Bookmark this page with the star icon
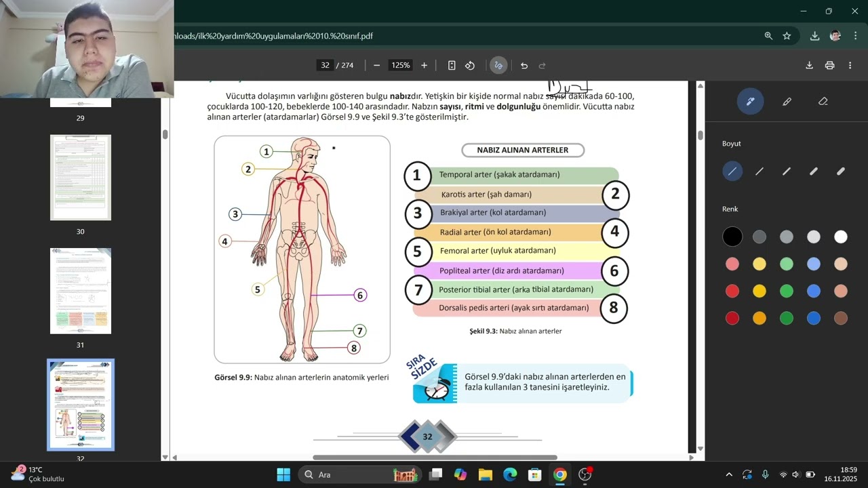 787,36
